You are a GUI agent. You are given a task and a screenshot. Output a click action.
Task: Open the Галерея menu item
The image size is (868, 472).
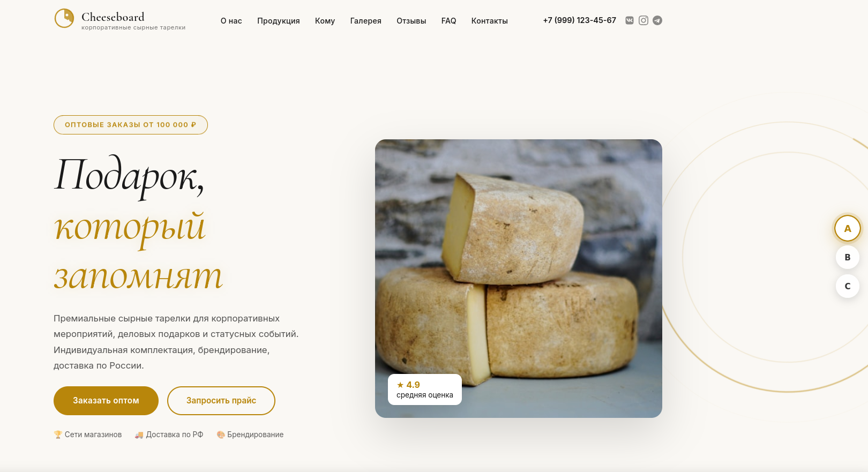point(366,21)
